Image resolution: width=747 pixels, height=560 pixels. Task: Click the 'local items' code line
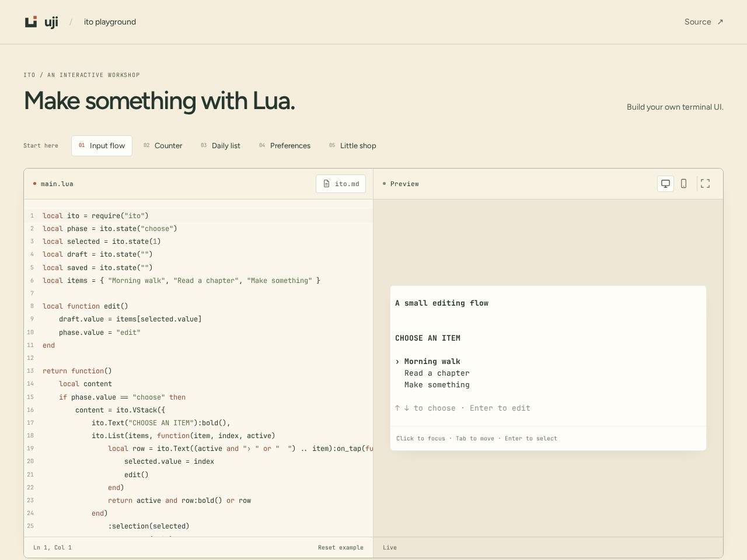pyautogui.click(x=181, y=281)
